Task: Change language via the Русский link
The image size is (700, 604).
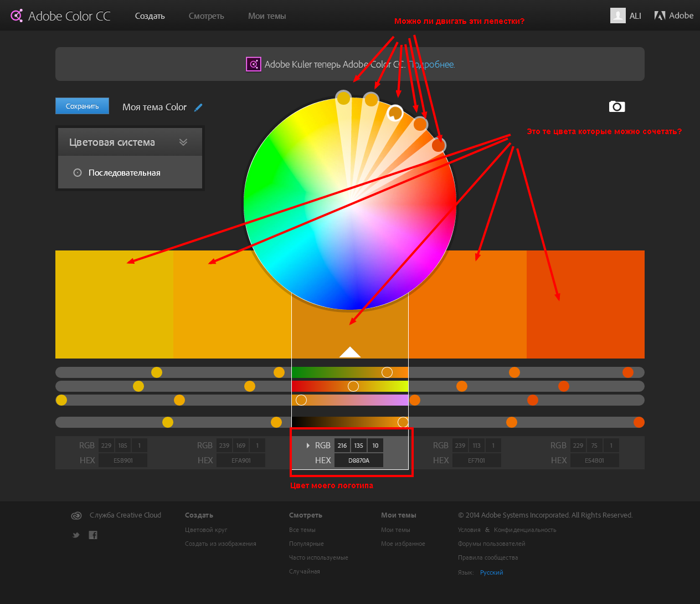Action: (x=492, y=572)
